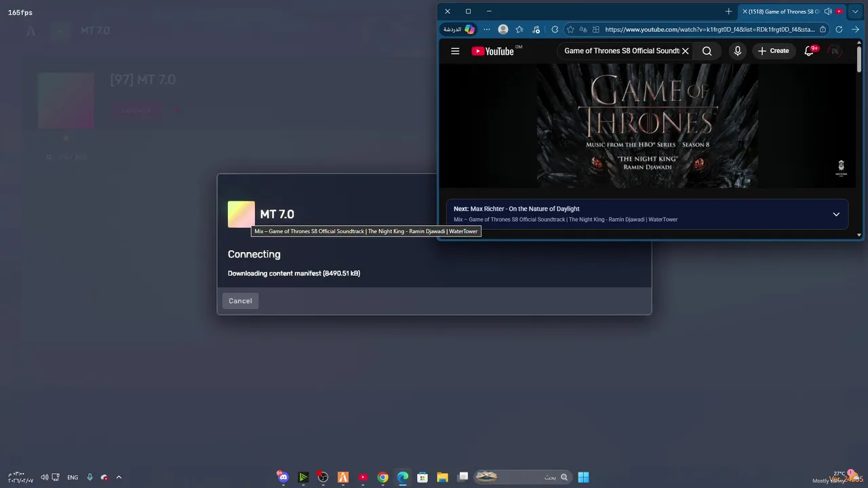
Task: Open OBS Studio from taskbar
Action: (x=323, y=477)
